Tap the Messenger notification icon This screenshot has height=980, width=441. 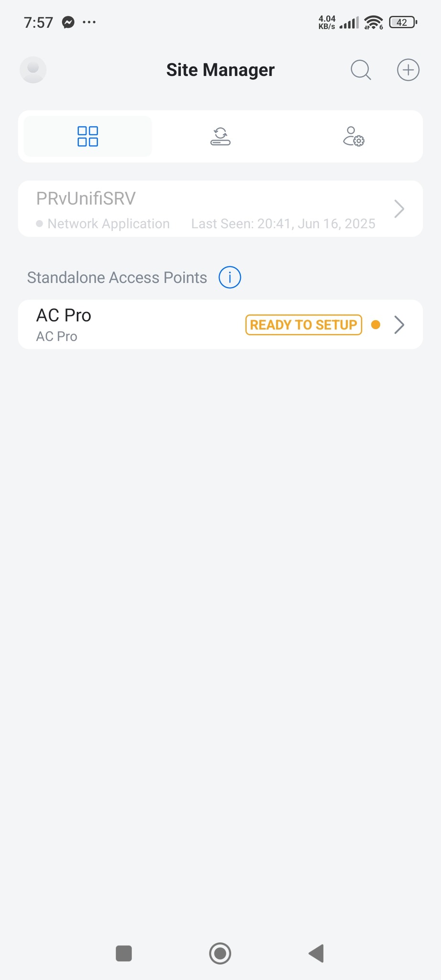68,22
